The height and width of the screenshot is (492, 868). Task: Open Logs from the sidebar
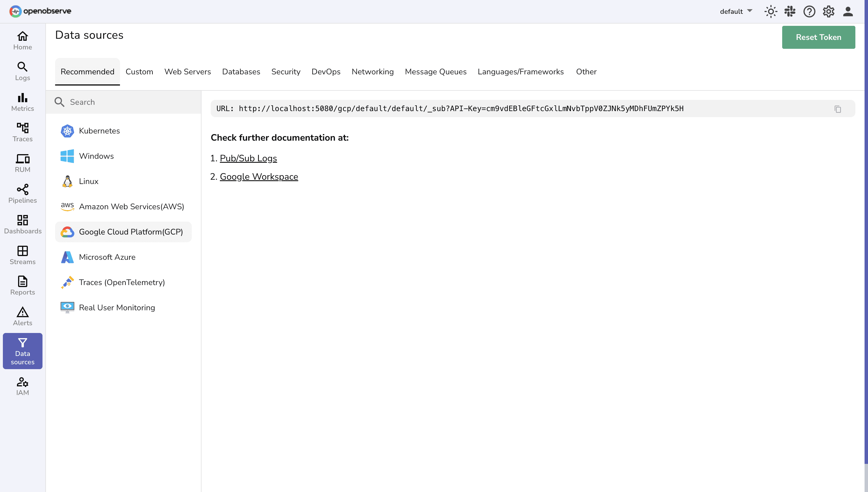22,71
